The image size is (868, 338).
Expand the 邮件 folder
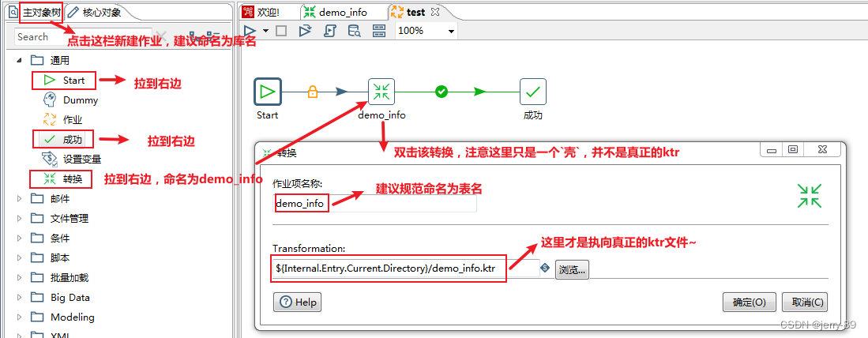[x=20, y=198]
